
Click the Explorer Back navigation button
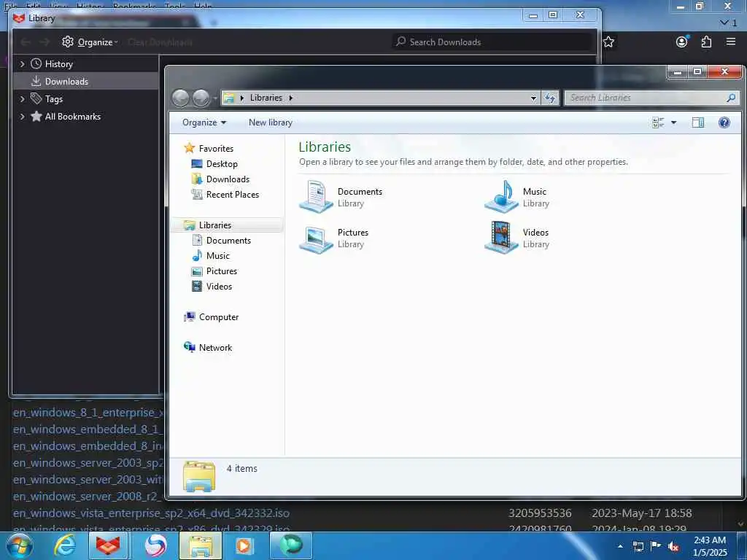[x=181, y=98]
